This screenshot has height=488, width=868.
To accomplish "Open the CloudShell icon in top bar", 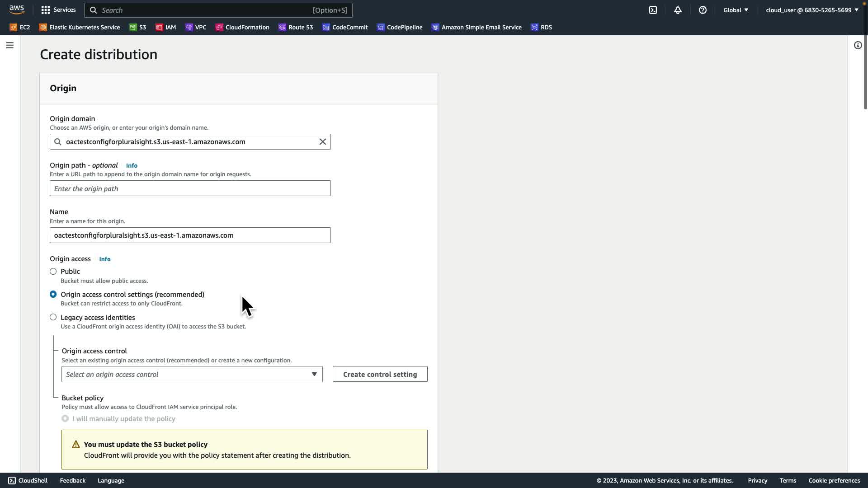I will [653, 10].
